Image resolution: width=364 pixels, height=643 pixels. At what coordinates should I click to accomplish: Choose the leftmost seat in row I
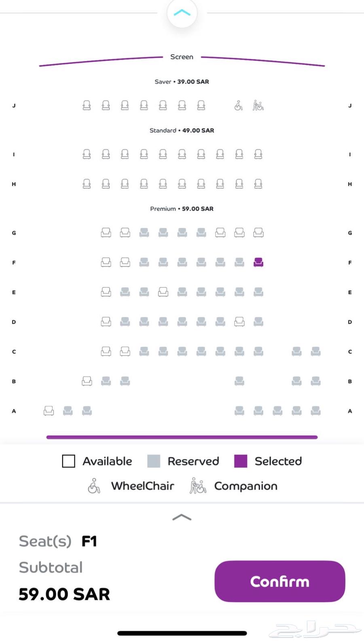[x=87, y=154]
